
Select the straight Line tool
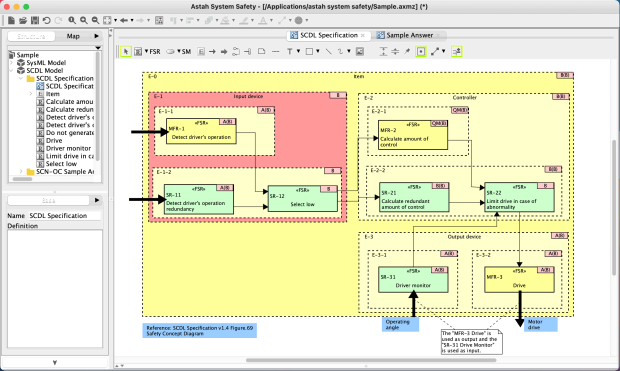[x=329, y=51]
